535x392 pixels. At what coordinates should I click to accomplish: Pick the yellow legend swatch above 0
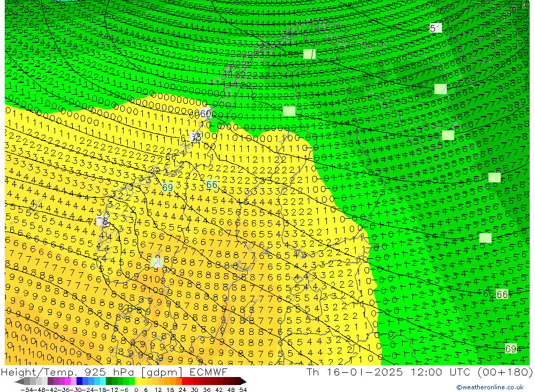point(138,381)
